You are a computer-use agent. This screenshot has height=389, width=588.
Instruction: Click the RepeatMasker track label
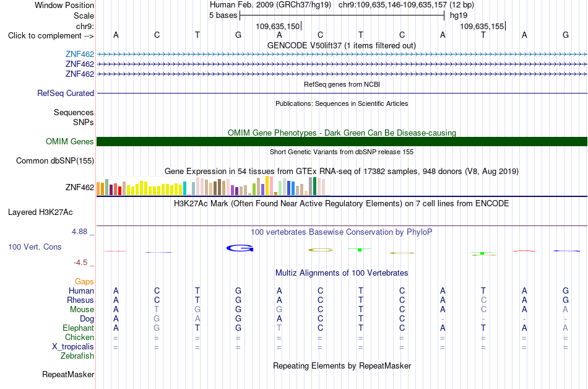[x=68, y=374]
